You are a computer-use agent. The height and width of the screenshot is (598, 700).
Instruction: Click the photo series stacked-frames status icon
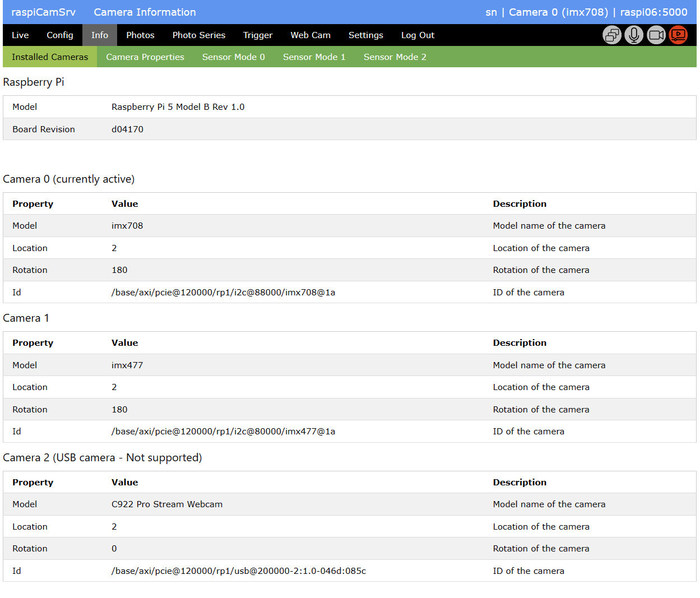pos(612,35)
